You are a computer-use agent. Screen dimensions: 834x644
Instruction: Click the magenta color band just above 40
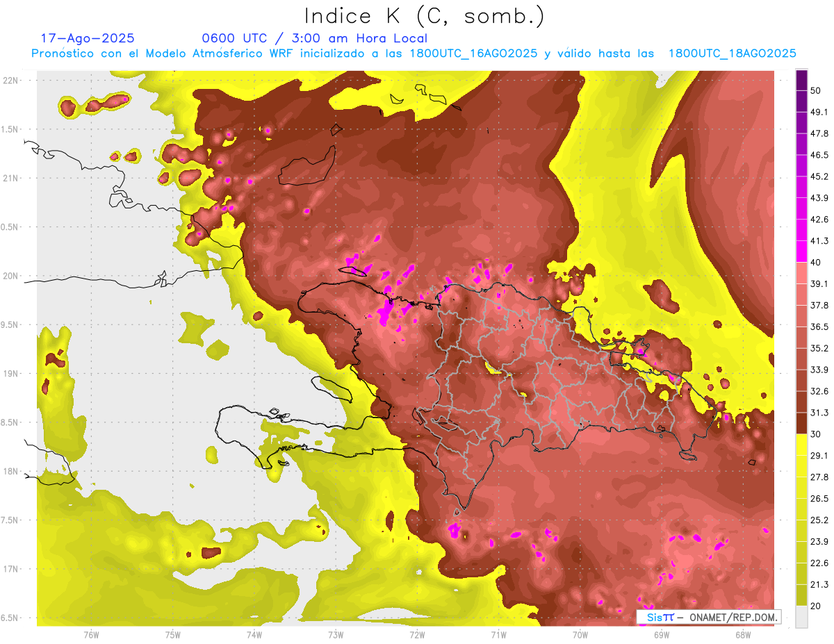tap(801, 252)
